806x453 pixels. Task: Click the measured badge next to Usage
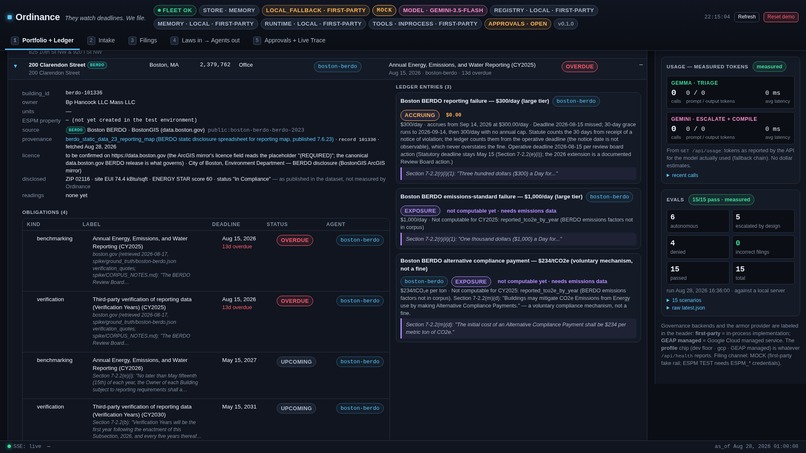tap(769, 66)
